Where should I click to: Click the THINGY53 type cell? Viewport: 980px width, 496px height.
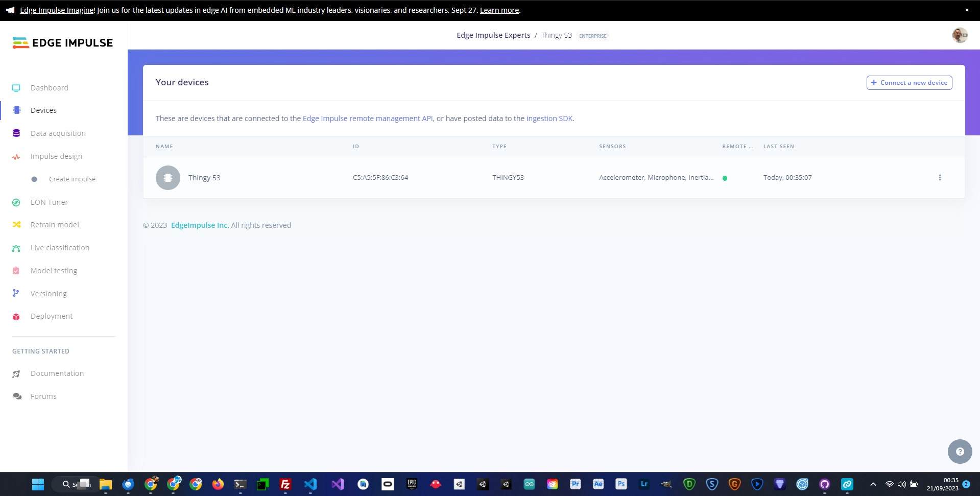point(508,178)
